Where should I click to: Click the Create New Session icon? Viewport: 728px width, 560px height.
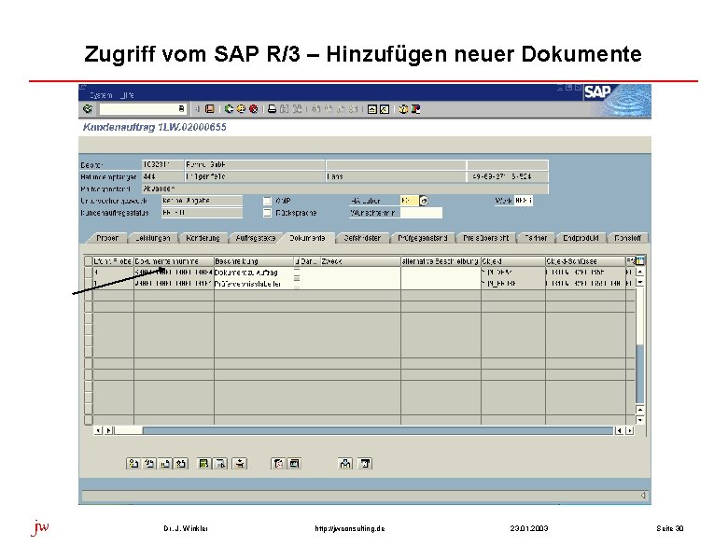(x=371, y=109)
